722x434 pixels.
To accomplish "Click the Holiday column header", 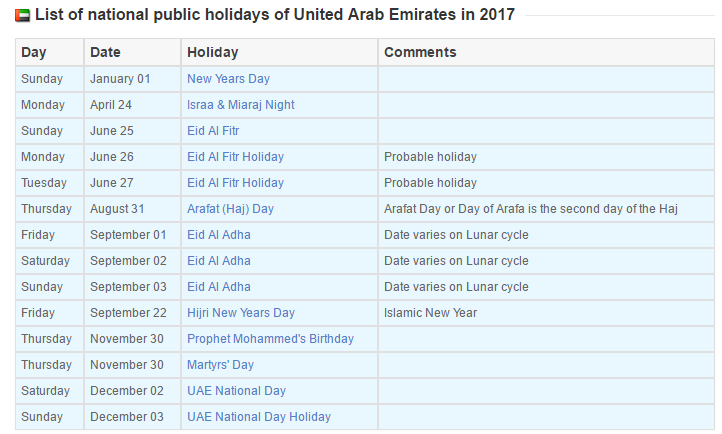I will [279, 52].
